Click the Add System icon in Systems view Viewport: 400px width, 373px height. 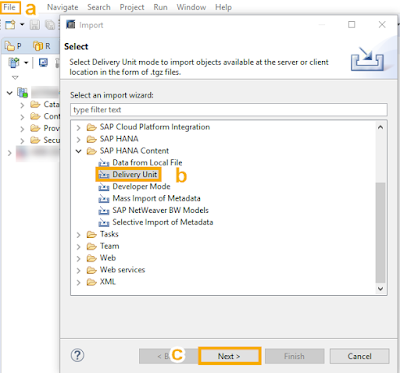click(x=14, y=62)
